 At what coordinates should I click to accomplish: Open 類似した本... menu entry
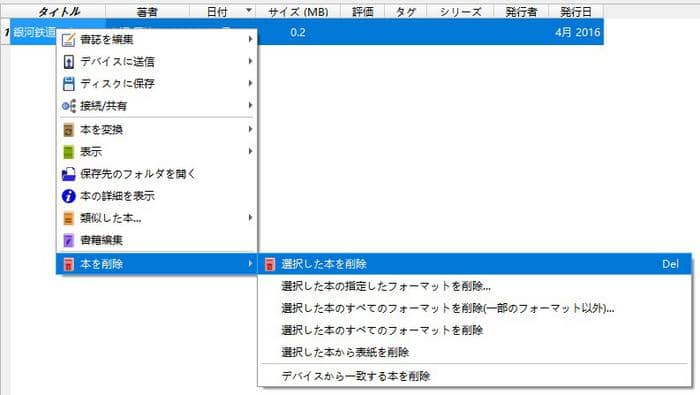[x=157, y=218]
